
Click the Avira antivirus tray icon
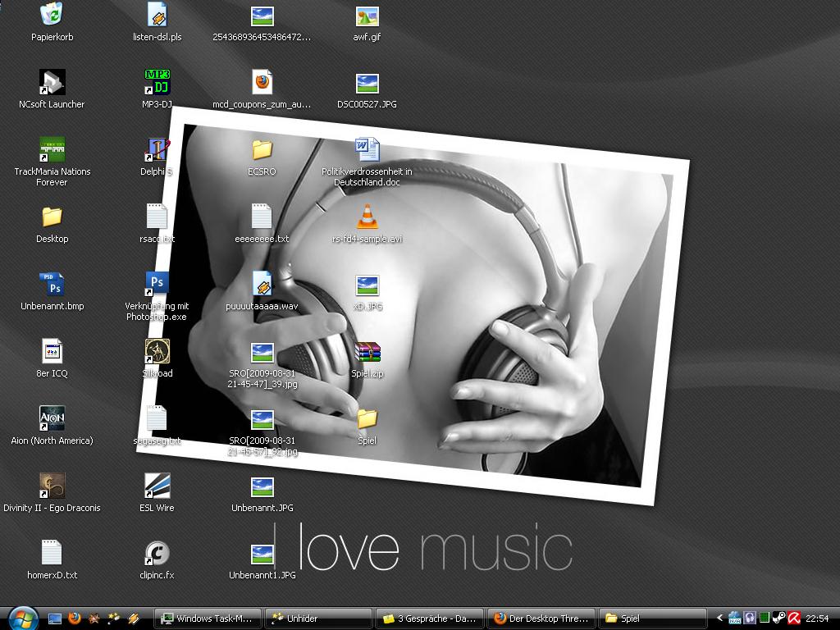pyautogui.click(x=794, y=619)
